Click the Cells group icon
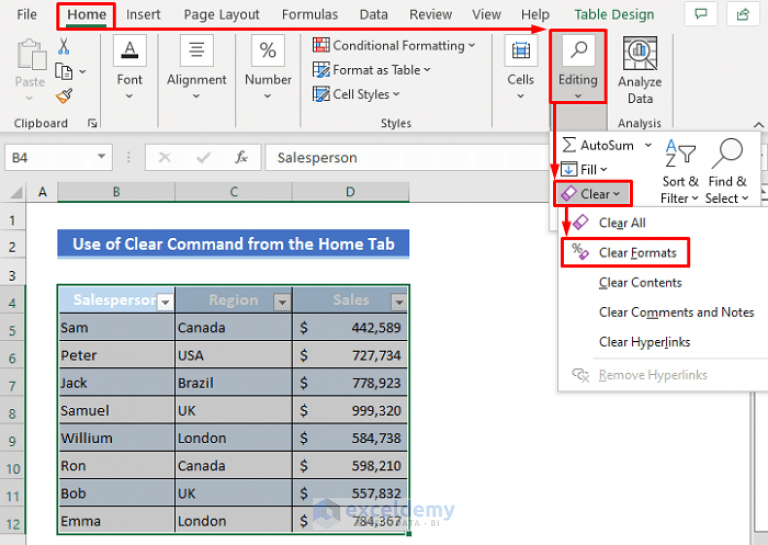This screenshot has width=768, height=545. click(521, 50)
